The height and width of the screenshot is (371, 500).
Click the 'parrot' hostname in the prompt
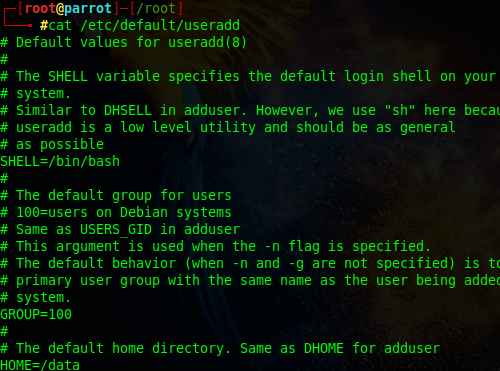(88, 9)
